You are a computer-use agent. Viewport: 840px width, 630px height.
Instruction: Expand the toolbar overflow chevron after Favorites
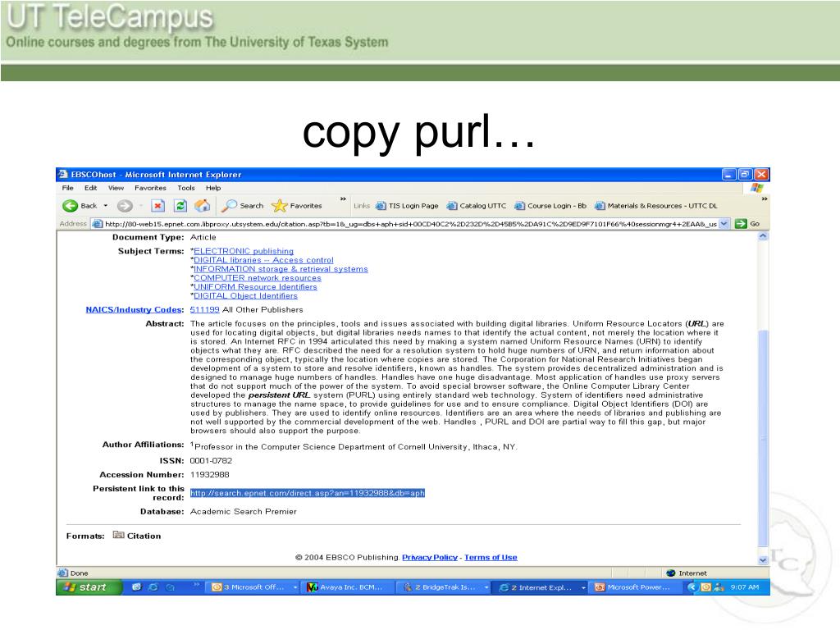pyautogui.click(x=343, y=199)
